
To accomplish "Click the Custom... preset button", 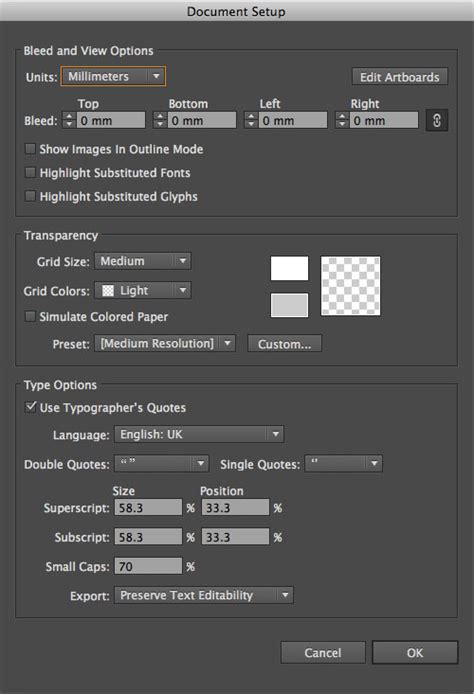I will pos(285,344).
